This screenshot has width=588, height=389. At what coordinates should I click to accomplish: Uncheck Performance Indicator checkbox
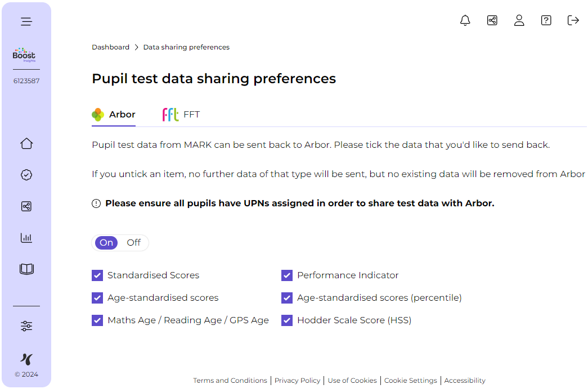pos(287,275)
